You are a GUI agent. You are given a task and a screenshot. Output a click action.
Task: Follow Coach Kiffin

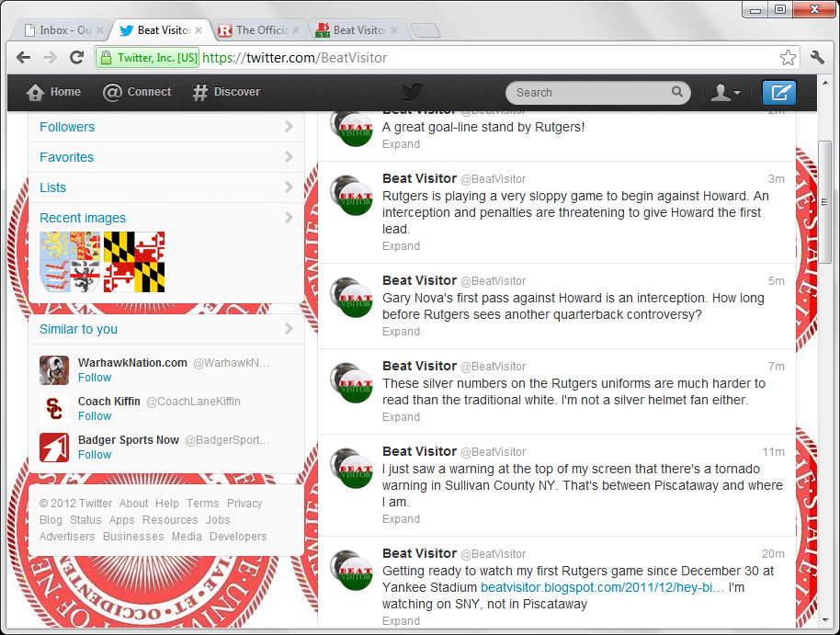(x=95, y=416)
